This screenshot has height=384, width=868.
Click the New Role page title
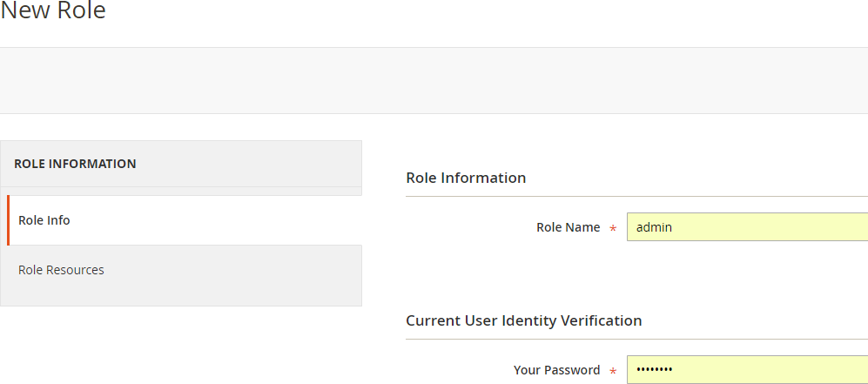click(x=53, y=11)
